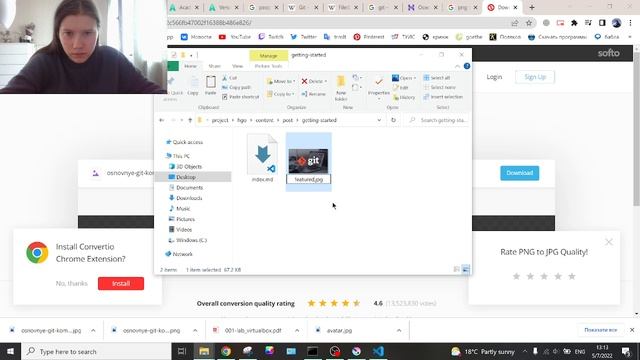This screenshot has height=360, width=640.
Task: Click the Login link on webpage
Action: pyautogui.click(x=494, y=77)
